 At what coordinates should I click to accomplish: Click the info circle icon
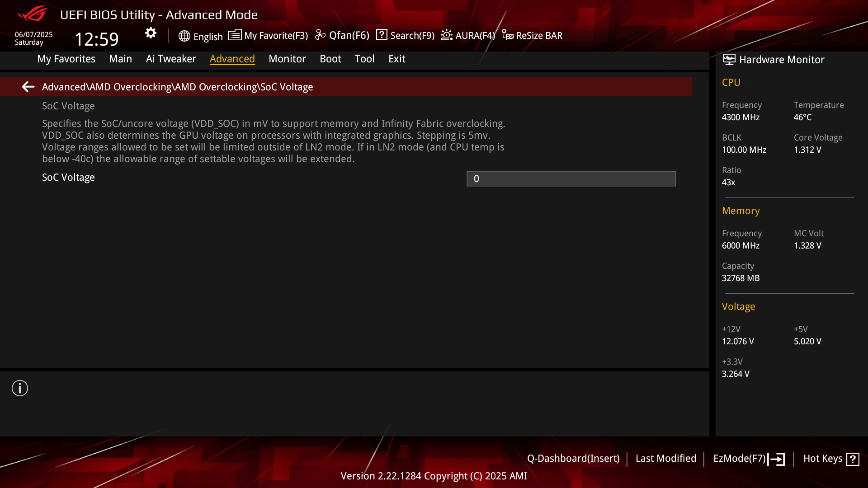tap(20, 388)
